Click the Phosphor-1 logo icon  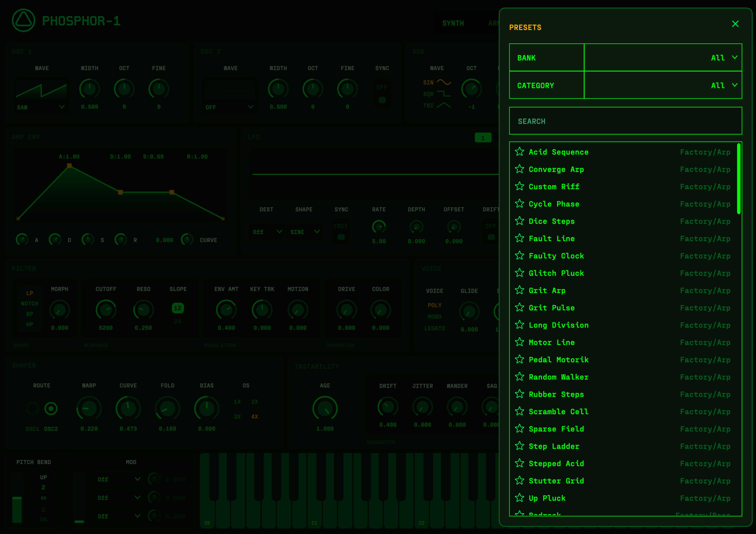click(x=23, y=20)
